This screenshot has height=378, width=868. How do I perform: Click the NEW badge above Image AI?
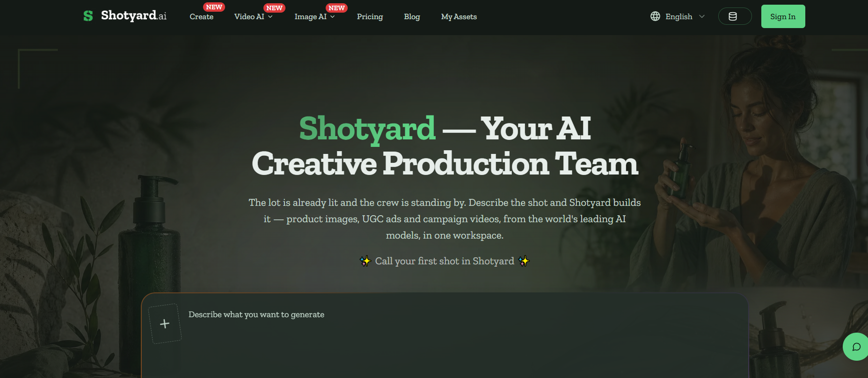(336, 8)
